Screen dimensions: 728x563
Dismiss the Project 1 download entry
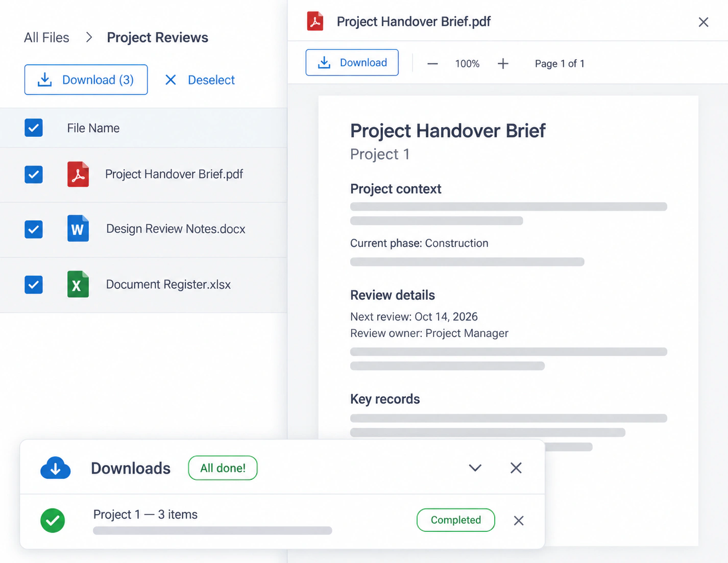point(519,521)
